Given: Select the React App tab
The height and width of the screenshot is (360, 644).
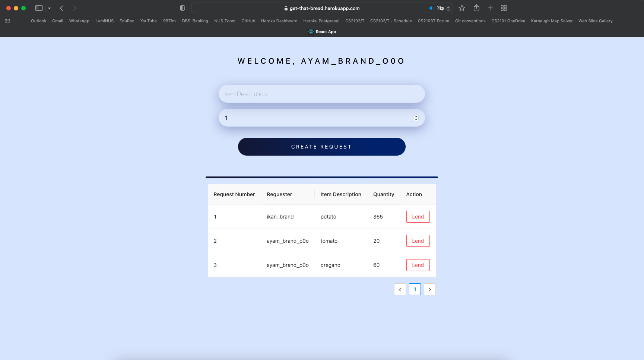Looking at the screenshot, I should coord(322,32).
